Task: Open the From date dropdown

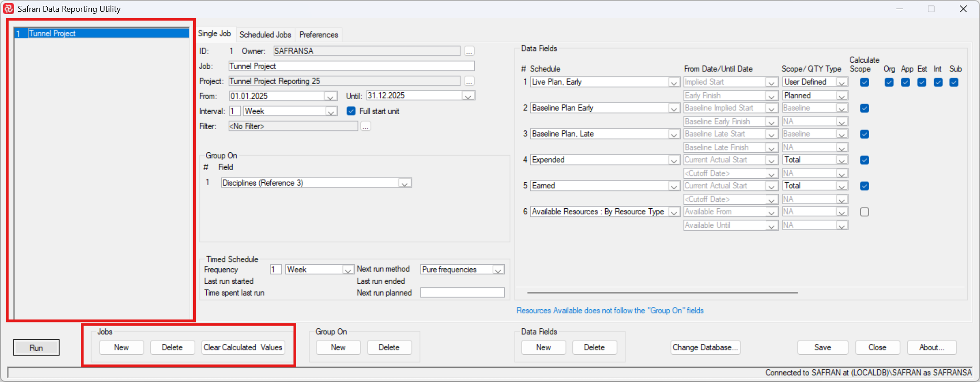Action: click(331, 96)
